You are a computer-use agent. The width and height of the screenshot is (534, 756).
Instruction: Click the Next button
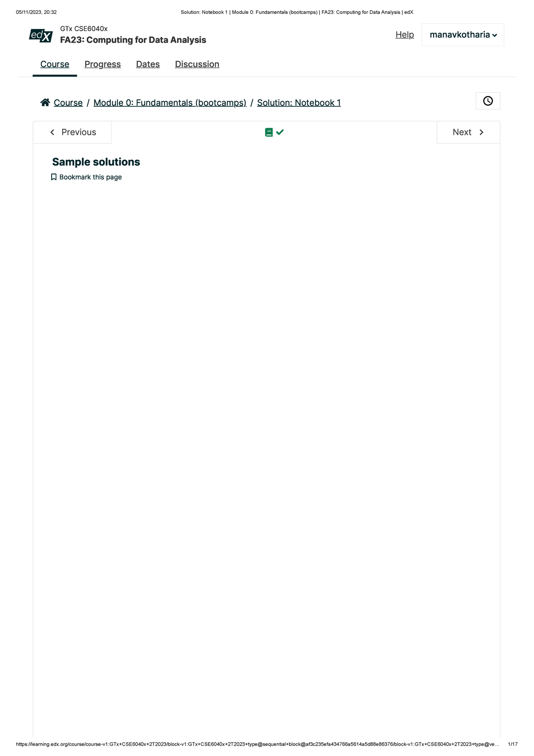coord(469,132)
